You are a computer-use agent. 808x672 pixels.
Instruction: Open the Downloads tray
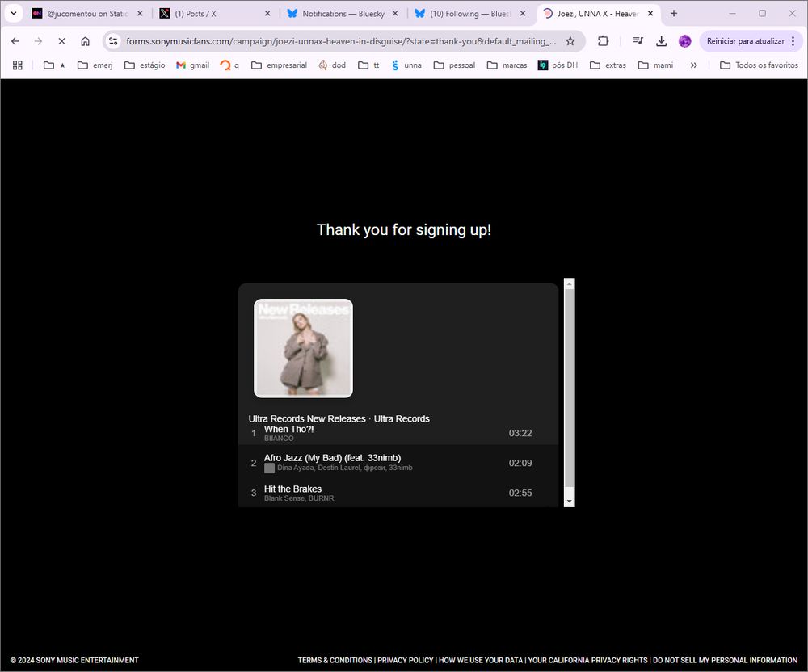[x=661, y=41]
